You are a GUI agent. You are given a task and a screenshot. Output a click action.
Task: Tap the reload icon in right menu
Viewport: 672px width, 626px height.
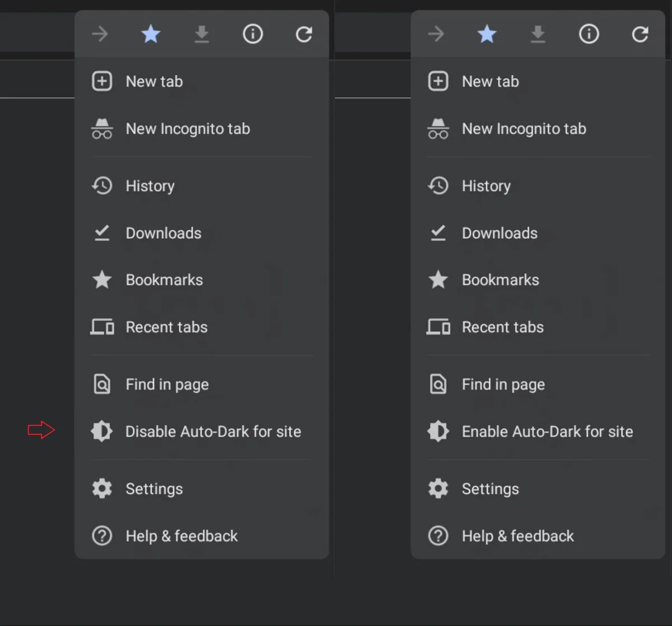point(640,34)
